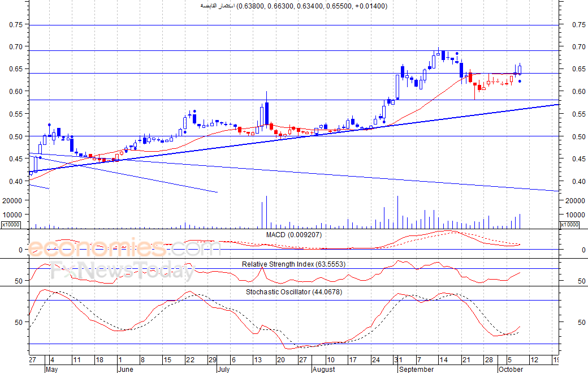Image resolution: width=588 pixels, height=373 pixels.
Task: Click the October month label
Action: coord(511,369)
